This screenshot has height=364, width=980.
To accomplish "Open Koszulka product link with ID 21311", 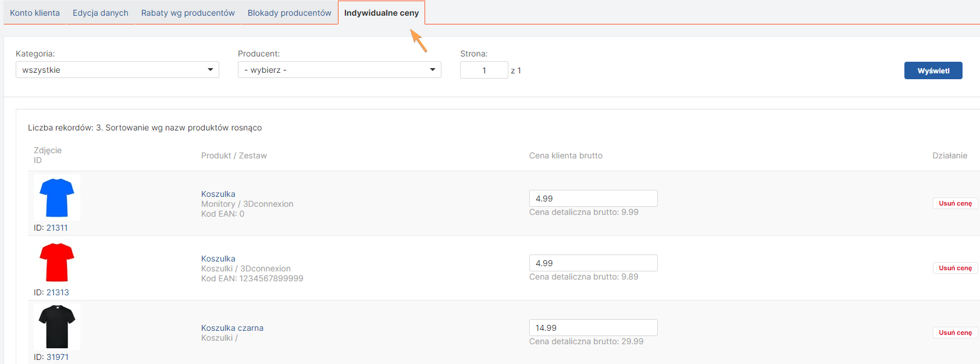I will [x=218, y=194].
